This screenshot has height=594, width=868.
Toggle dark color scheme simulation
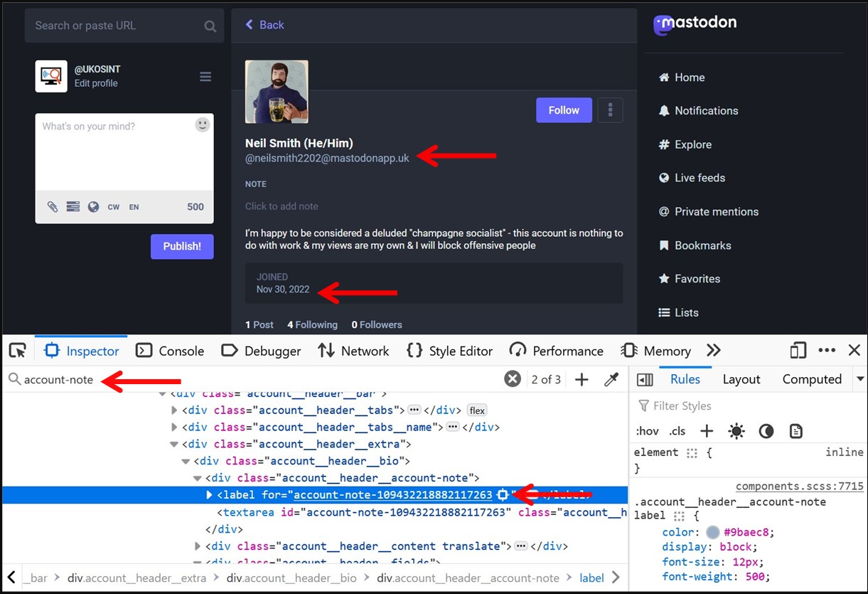click(766, 431)
